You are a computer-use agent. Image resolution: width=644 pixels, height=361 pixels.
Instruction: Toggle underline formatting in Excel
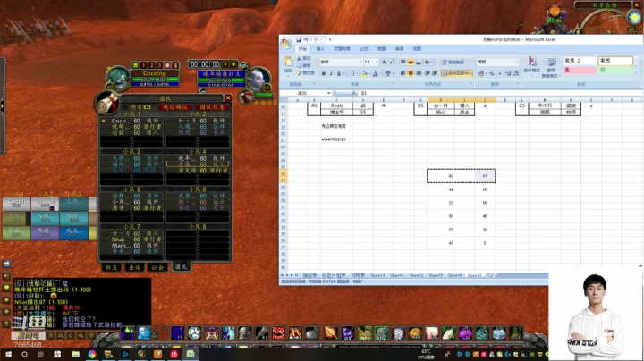pos(339,73)
